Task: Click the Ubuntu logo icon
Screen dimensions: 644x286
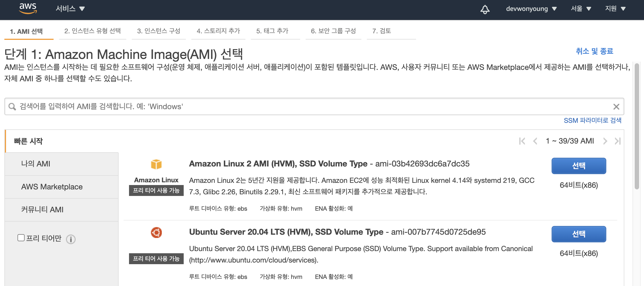Action: pos(156,233)
